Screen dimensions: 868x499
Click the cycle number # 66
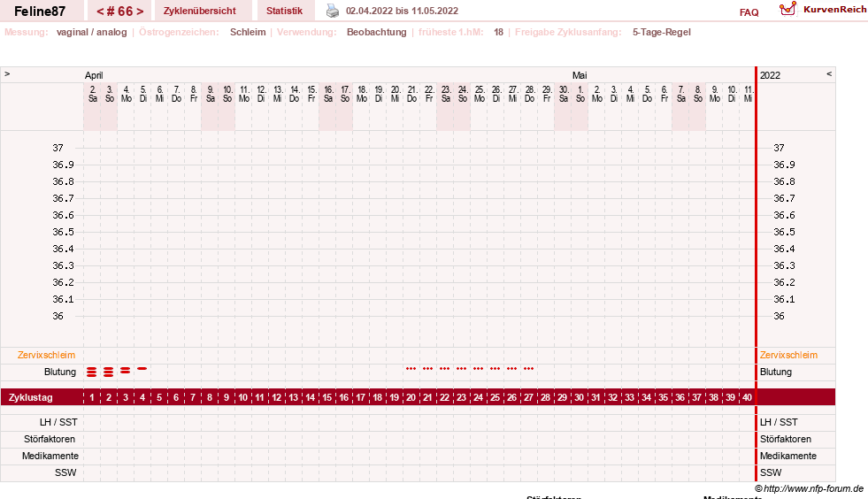[x=120, y=12]
